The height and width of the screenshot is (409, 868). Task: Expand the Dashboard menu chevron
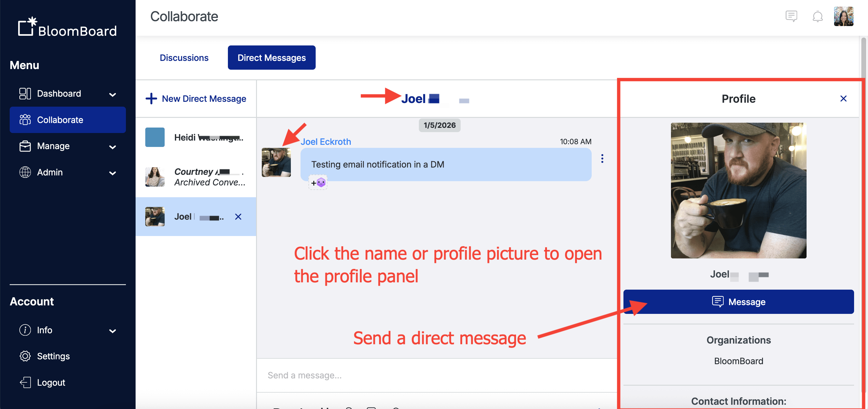[113, 95]
